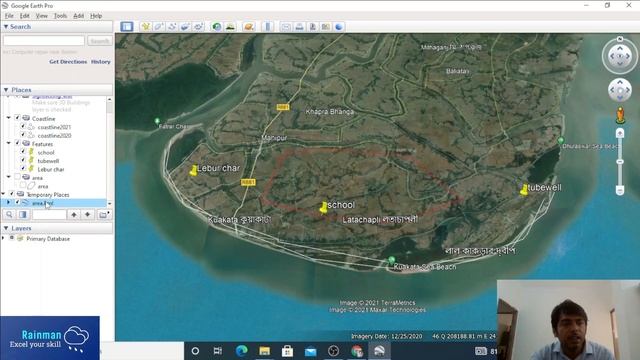Click the Search button
This screenshot has width=640, height=360.
[100, 41]
